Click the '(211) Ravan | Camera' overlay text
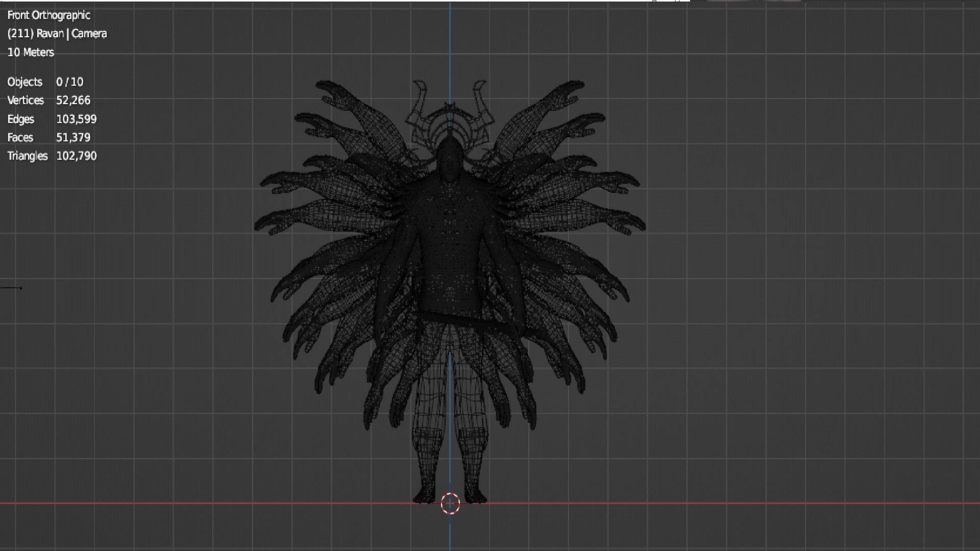The width and height of the screenshot is (980, 551). point(57,34)
